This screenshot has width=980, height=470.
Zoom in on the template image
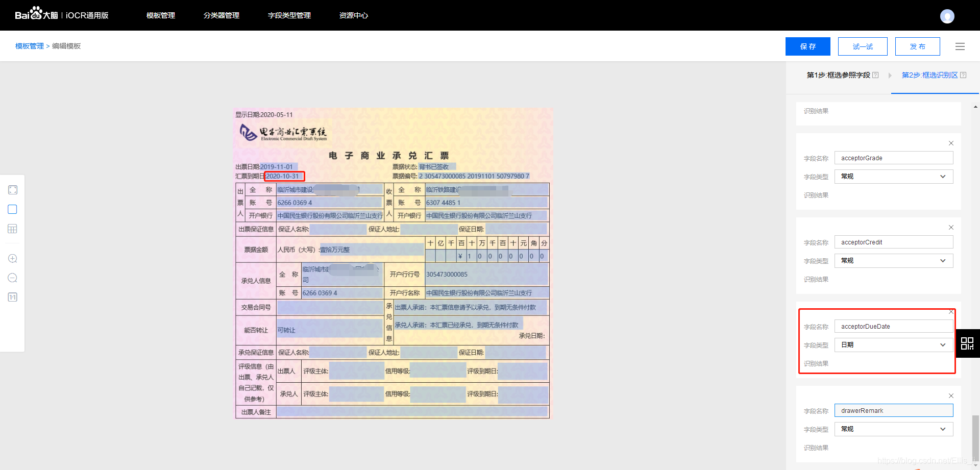[13, 259]
